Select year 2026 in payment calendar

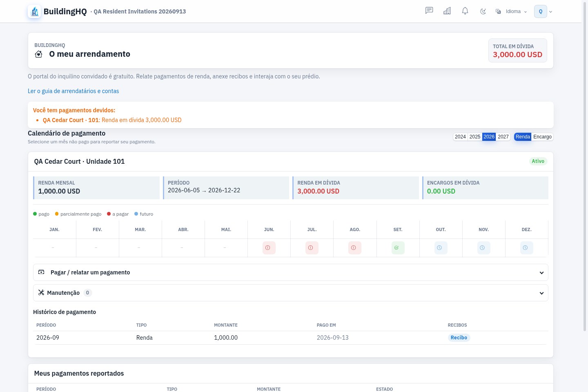(x=489, y=137)
